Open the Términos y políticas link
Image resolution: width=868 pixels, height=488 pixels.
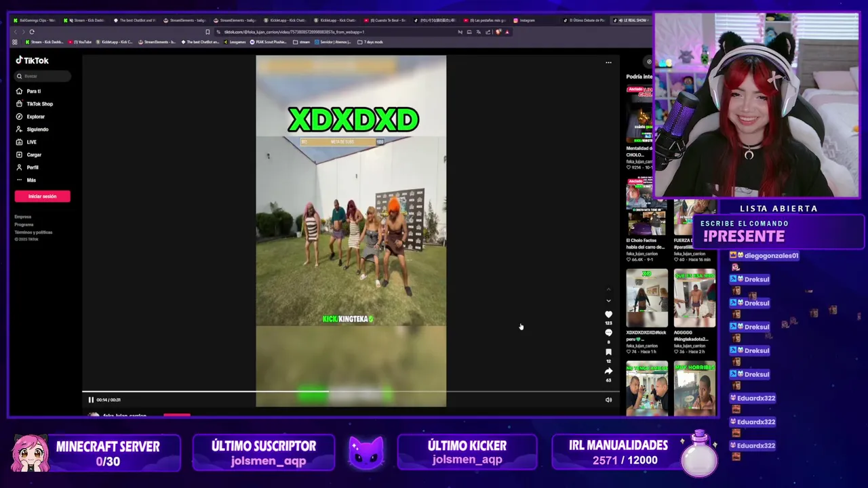(33, 232)
